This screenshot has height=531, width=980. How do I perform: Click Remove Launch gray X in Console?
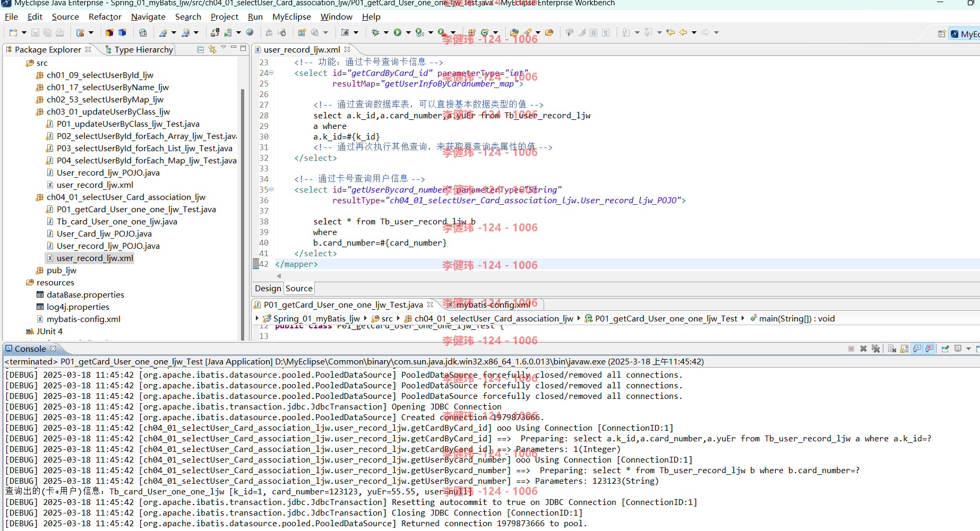(x=863, y=349)
